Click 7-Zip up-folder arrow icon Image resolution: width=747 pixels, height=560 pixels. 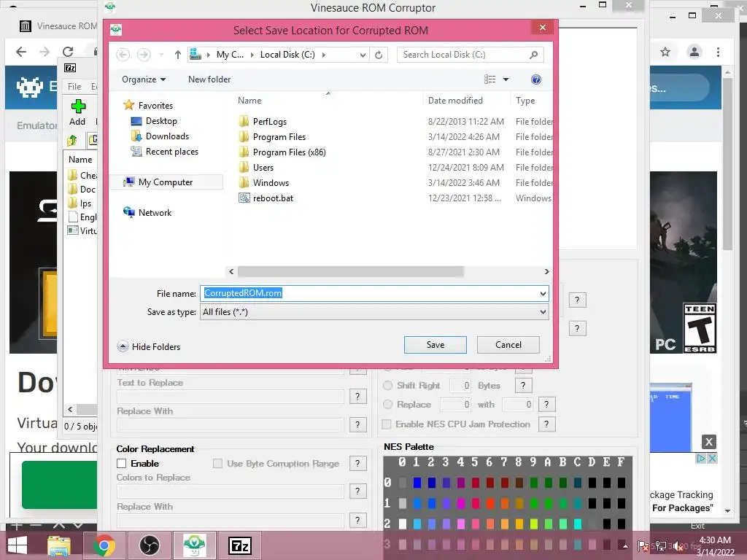72,140
